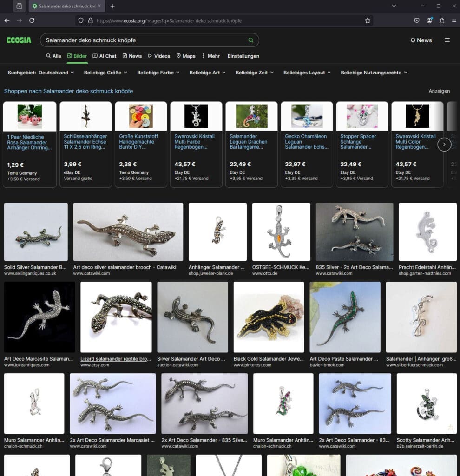The height and width of the screenshot is (476, 460).
Task: Click the green search magnifier icon
Action: pyautogui.click(x=250, y=40)
